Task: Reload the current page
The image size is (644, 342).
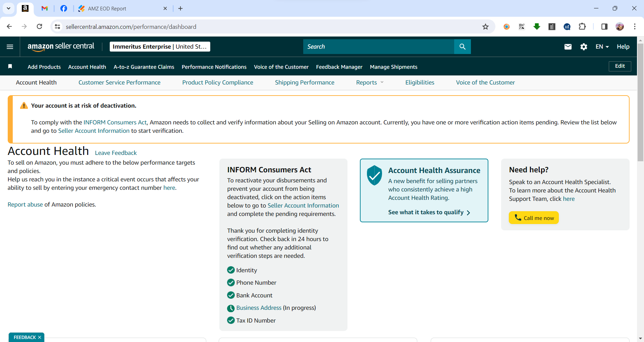Action: click(40, 26)
